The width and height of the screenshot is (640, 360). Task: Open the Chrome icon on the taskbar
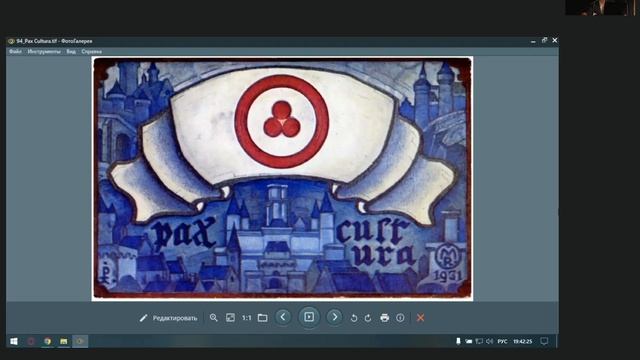pyautogui.click(x=48, y=341)
